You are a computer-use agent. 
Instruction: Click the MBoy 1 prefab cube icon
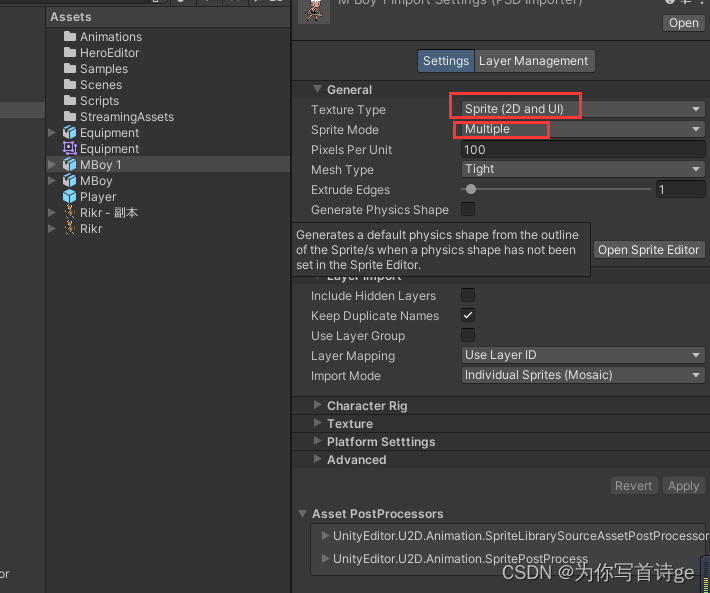70,164
